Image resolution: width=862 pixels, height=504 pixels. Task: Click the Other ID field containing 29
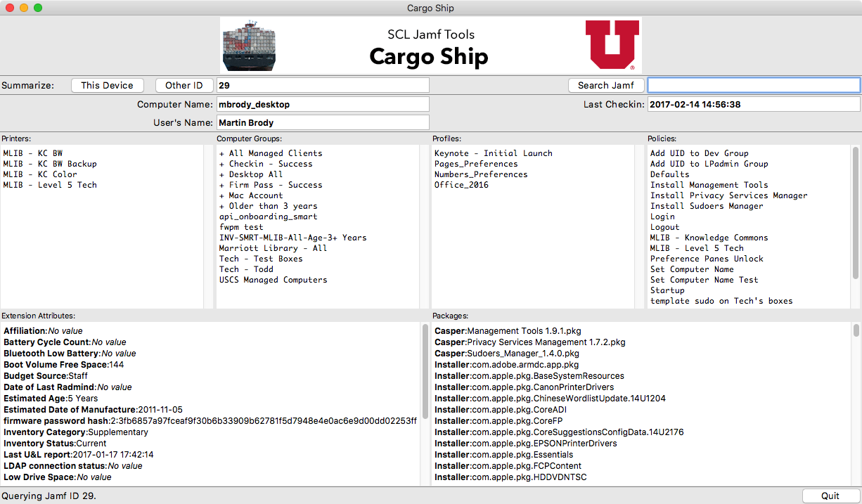pyautogui.click(x=322, y=85)
